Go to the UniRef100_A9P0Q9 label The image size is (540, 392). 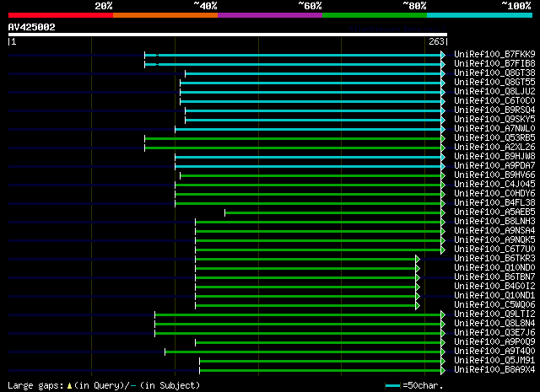point(494,342)
